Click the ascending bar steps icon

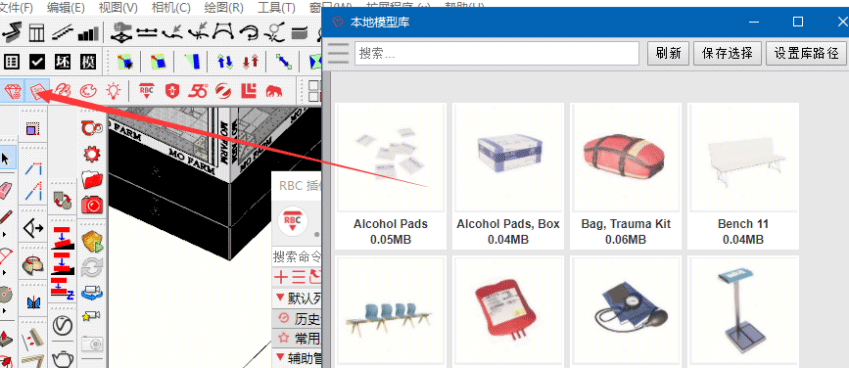coord(88,34)
